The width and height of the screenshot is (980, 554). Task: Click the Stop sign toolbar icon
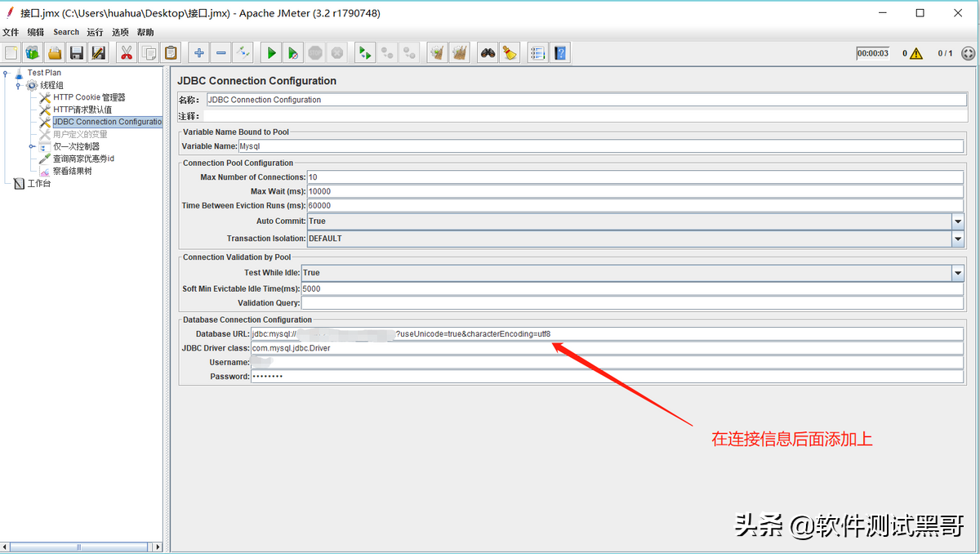(x=314, y=53)
